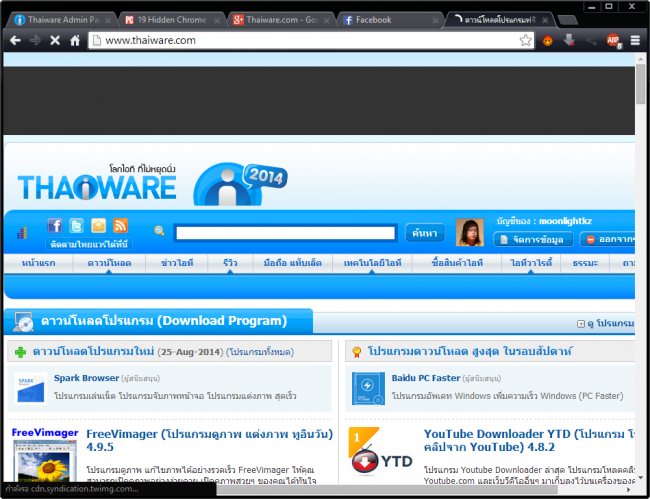Click the vertical page scrollbar thumb
650x499 pixels.
coord(640,85)
